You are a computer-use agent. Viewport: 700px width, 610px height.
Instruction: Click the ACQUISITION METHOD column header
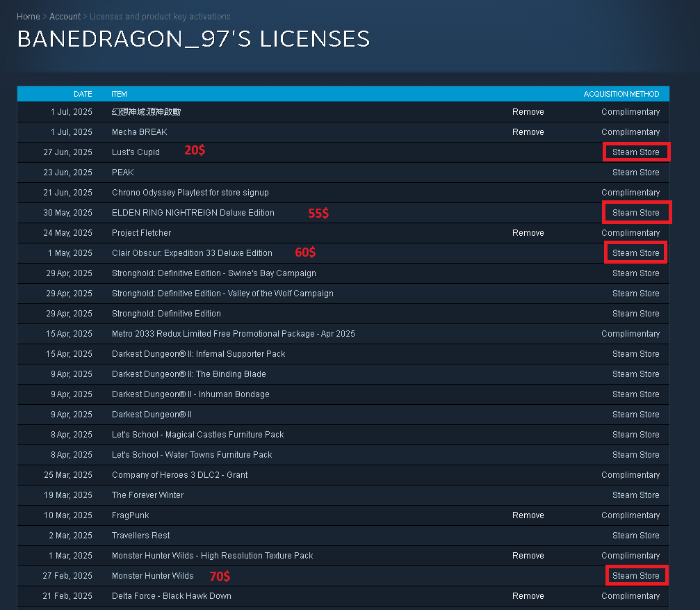tap(621, 94)
